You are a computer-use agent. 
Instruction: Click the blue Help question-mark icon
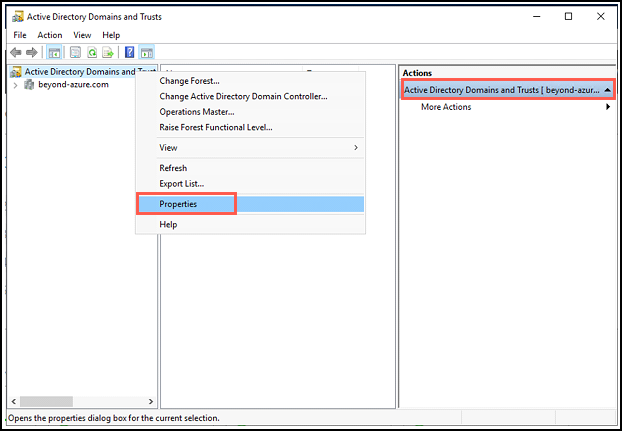coord(129,52)
